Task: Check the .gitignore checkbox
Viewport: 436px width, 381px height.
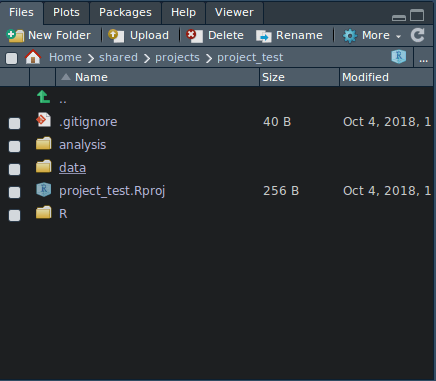Action: click(14, 123)
